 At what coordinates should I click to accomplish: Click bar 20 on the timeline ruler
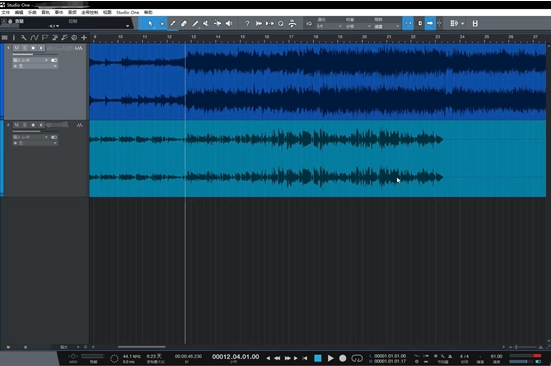point(364,37)
